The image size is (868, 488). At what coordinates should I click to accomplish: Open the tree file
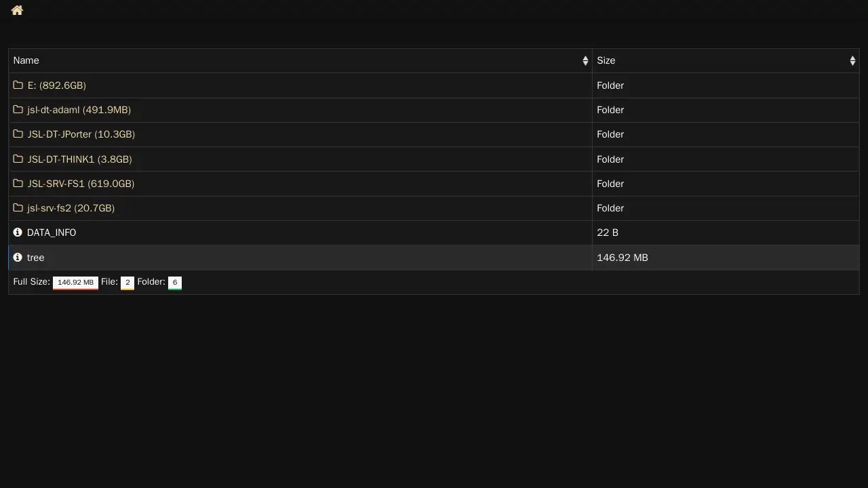coord(35,258)
